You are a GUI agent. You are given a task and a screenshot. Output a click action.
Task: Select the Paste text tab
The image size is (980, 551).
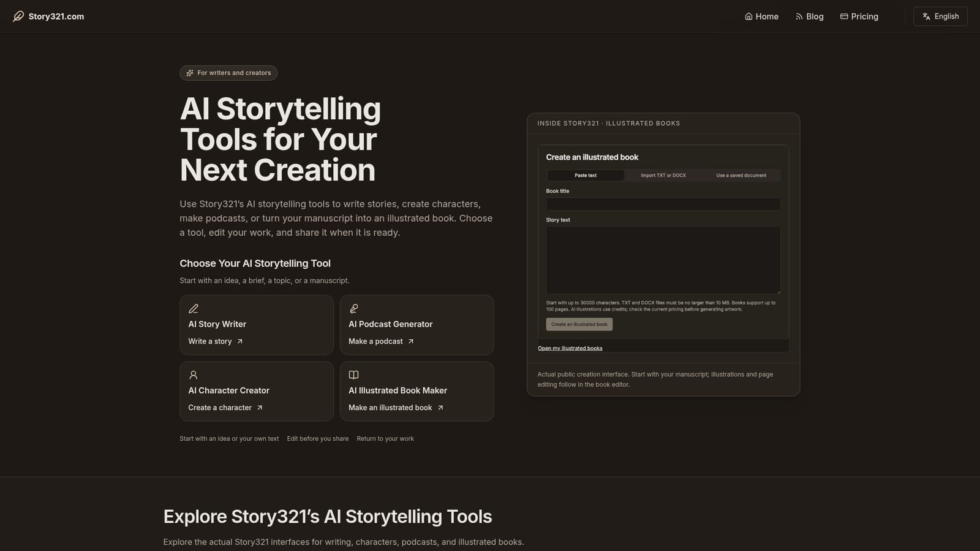point(586,175)
